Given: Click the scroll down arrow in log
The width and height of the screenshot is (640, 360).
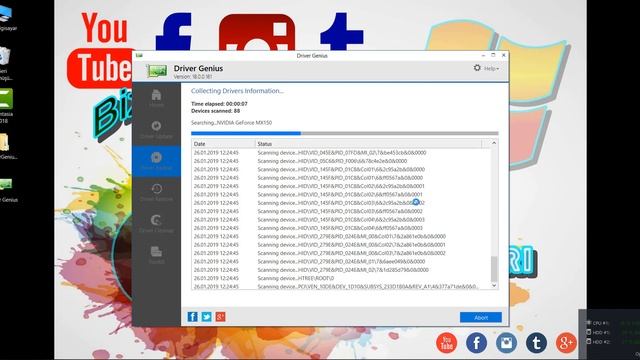Looking at the screenshot, I should coord(494,286).
